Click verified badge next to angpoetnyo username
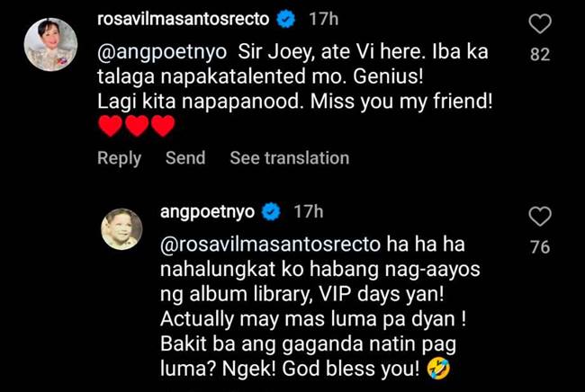The width and height of the screenshot is (585, 392). (x=271, y=212)
